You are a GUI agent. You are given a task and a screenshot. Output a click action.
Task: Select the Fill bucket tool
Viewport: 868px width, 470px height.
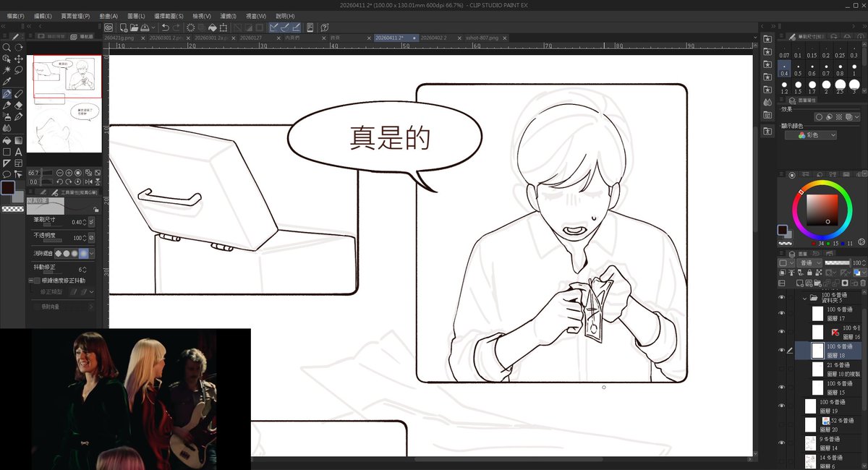(x=7, y=140)
